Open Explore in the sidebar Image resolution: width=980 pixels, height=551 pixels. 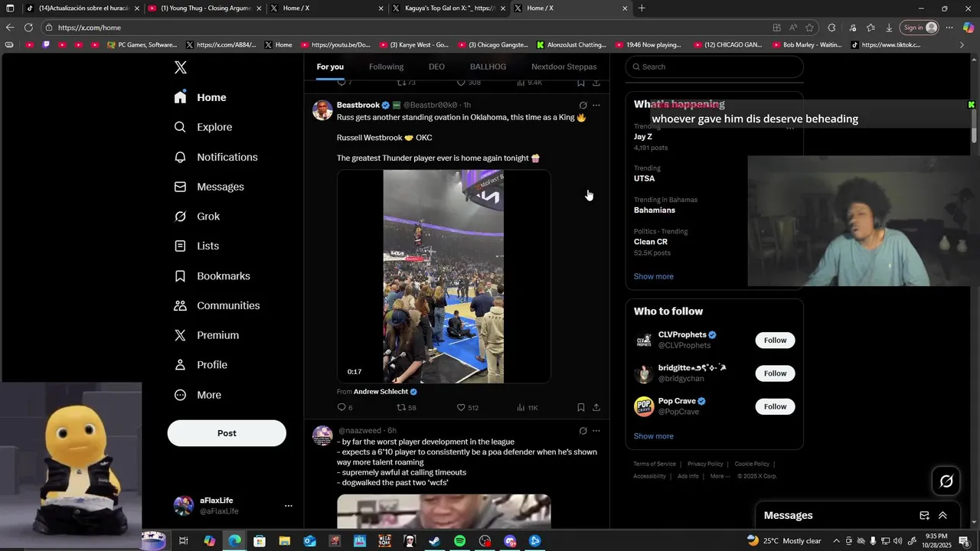pyautogui.click(x=204, y=127)
